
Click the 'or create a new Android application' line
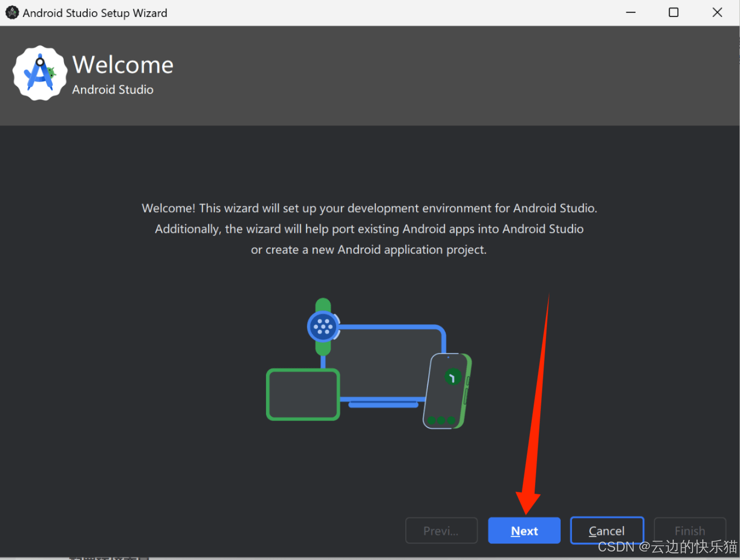pyautogui.click(x=369, y=249)
